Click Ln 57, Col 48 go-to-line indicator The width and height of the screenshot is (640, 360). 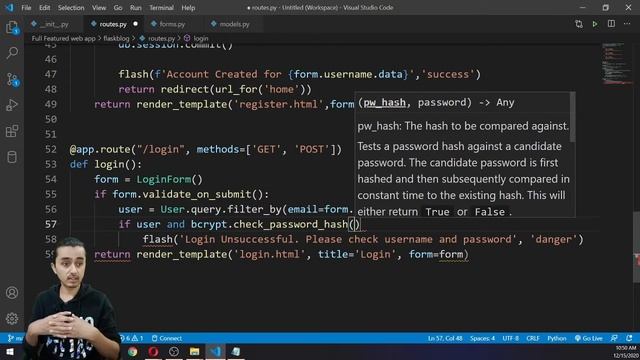(x=445, y=338)
